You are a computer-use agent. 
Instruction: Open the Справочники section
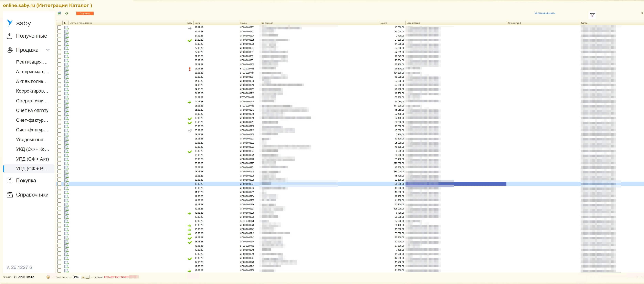tap(32, 195)
